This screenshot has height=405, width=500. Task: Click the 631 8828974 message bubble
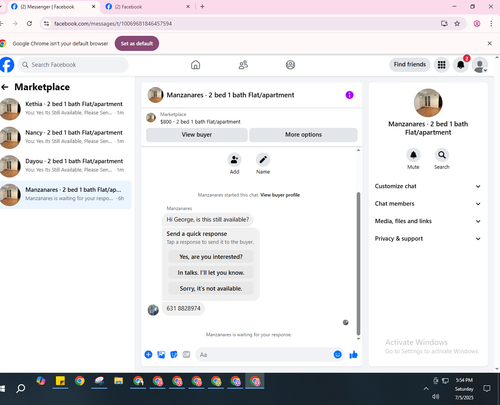coord(183,308)
